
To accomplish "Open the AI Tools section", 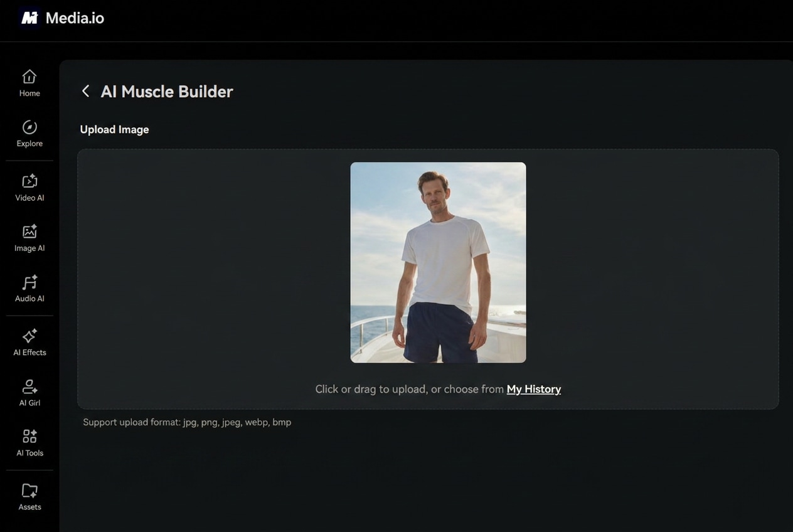I will pos(29,444).
